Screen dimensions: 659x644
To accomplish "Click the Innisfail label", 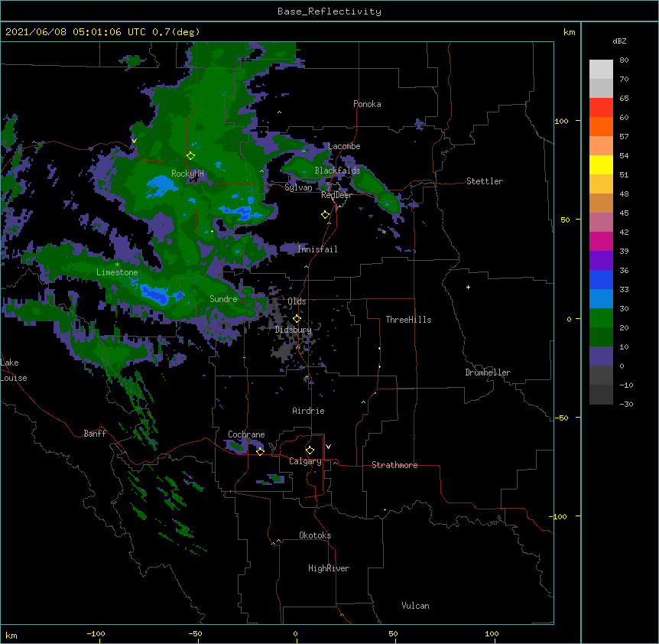I will click(x=317, y=249).
